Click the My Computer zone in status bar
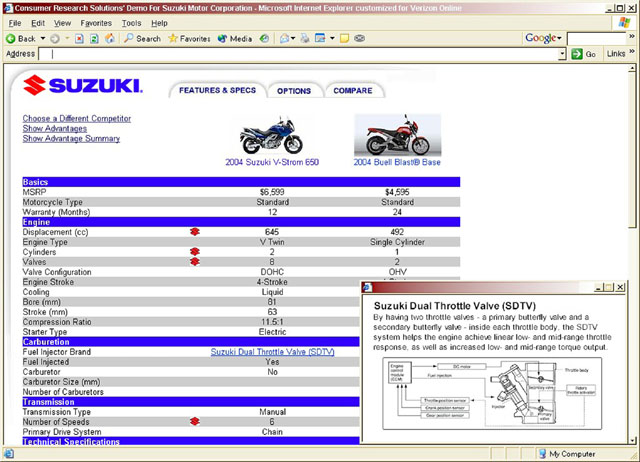 point(567,454)
